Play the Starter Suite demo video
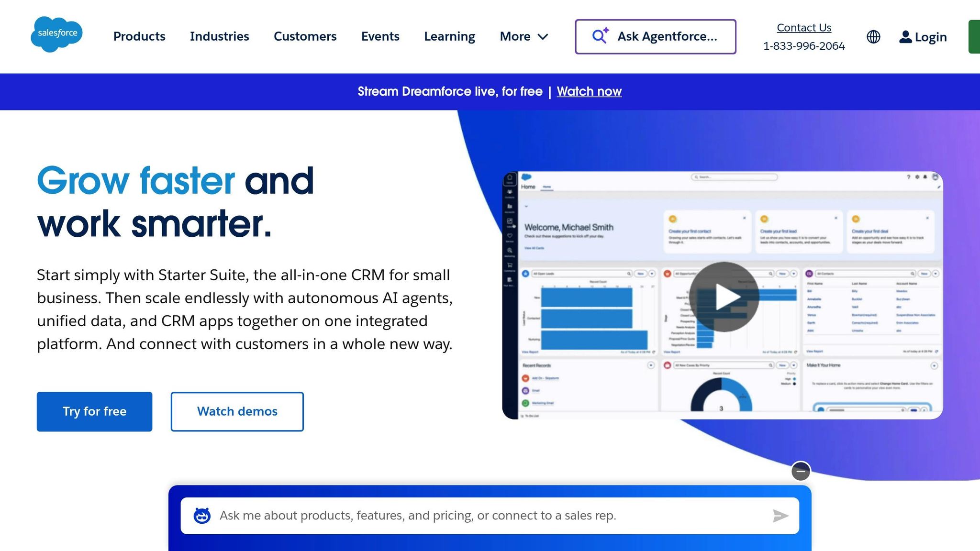The height and width of the screenshot is (551, 980). [x=724, y=297]
